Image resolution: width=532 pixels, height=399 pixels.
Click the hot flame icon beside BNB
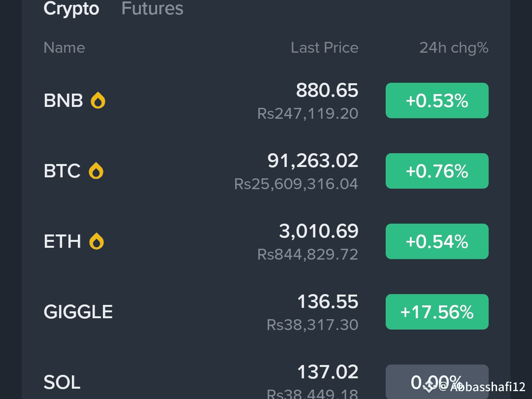click(98, 100)
